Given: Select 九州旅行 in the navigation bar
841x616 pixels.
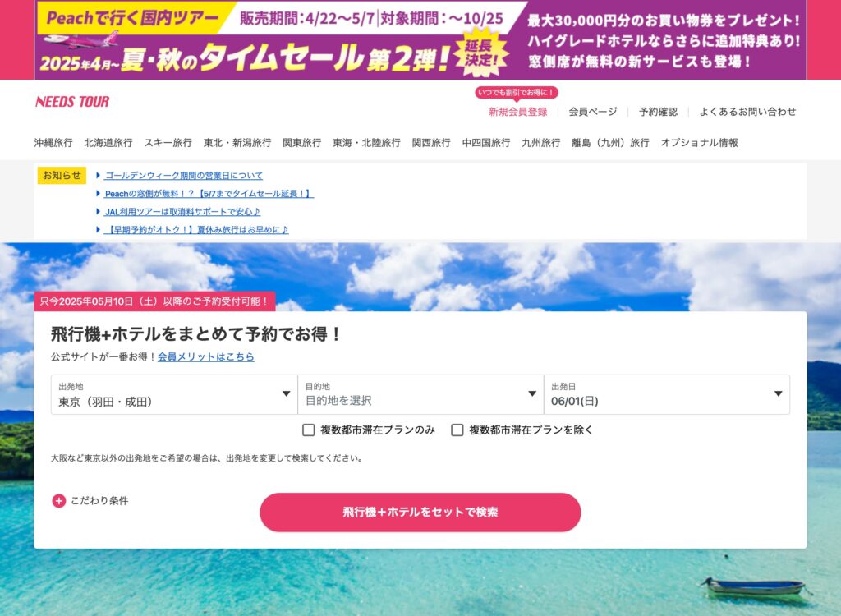Looking at the screenshot, I should pyautogui.click(x=540, y=143).
